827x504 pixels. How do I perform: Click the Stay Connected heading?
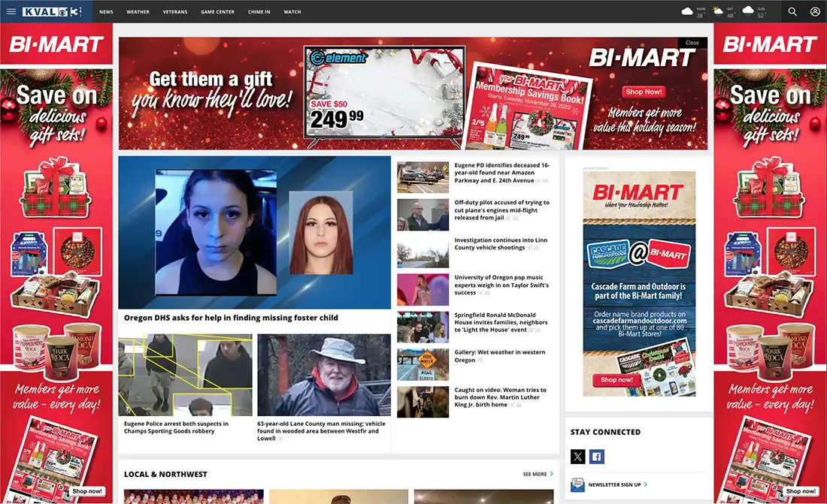[605, 432]
